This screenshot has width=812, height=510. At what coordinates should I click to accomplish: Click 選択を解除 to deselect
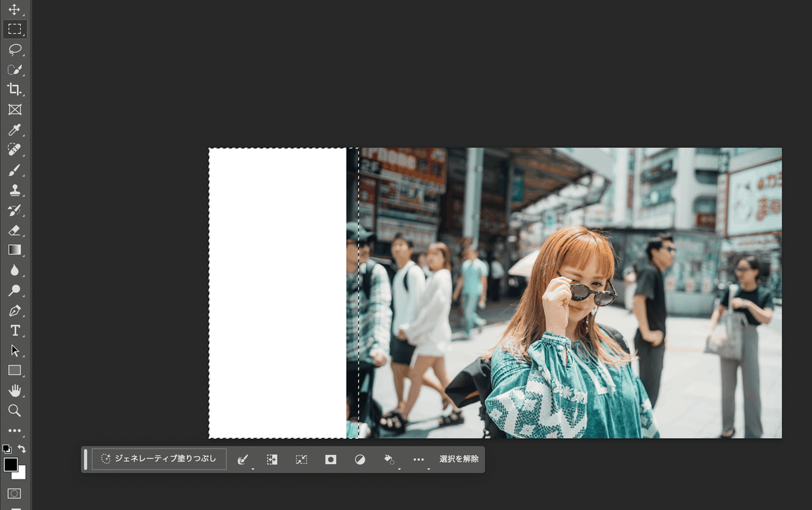(459, 459)
